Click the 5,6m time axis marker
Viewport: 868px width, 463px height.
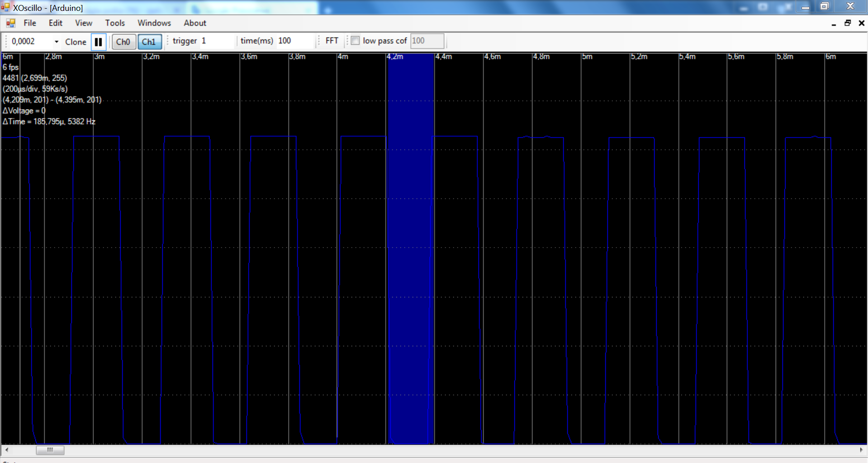click(x=736, y=57)
